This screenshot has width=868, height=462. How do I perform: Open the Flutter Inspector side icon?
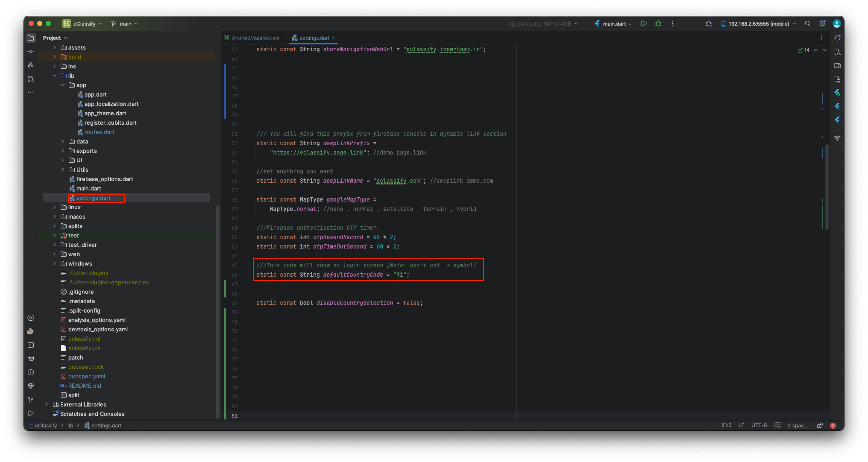click(837, 92)
